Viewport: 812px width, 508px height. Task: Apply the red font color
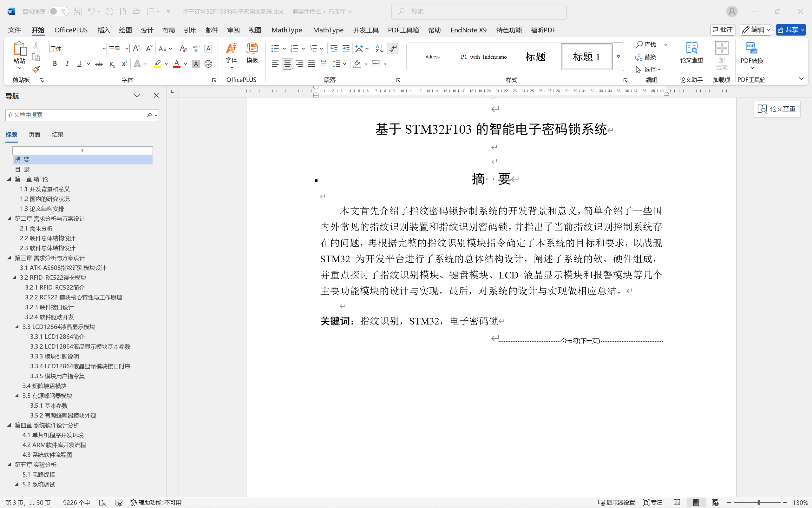[x=176, y=64]
